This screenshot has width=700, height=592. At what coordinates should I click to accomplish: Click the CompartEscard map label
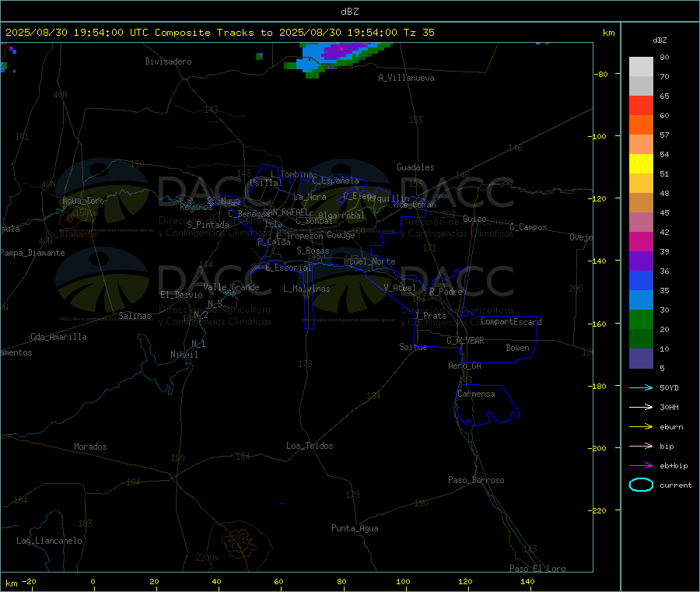[512, 321]
